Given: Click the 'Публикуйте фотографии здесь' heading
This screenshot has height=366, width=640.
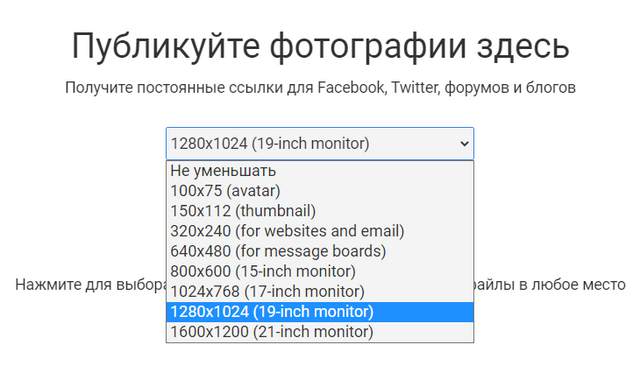Looking at the screenshot, I should click(x=320, y=46).
